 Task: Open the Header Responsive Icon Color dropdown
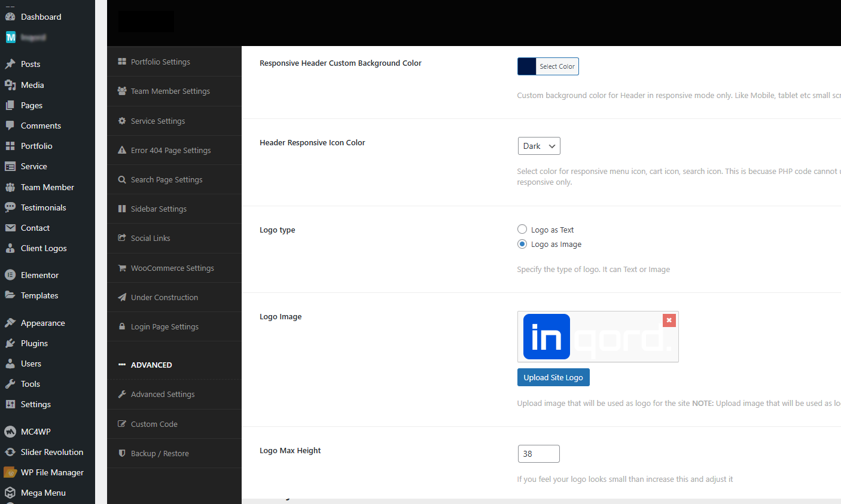click(539, 146)
